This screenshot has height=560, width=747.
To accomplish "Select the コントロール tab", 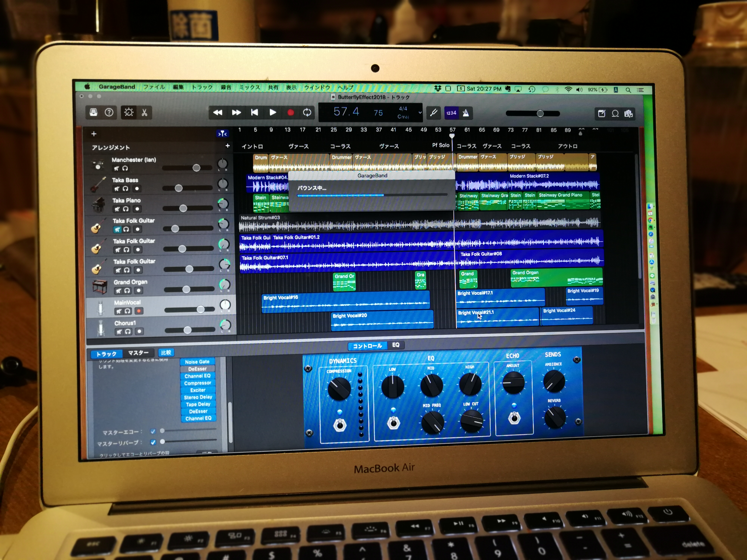I will 367,346.
